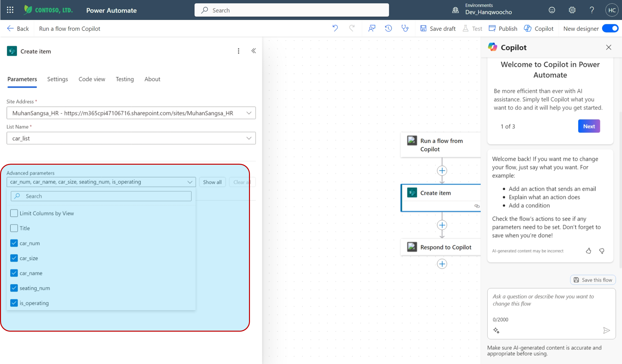Open the Create item more options menu
622x364 pixels.
238,51
